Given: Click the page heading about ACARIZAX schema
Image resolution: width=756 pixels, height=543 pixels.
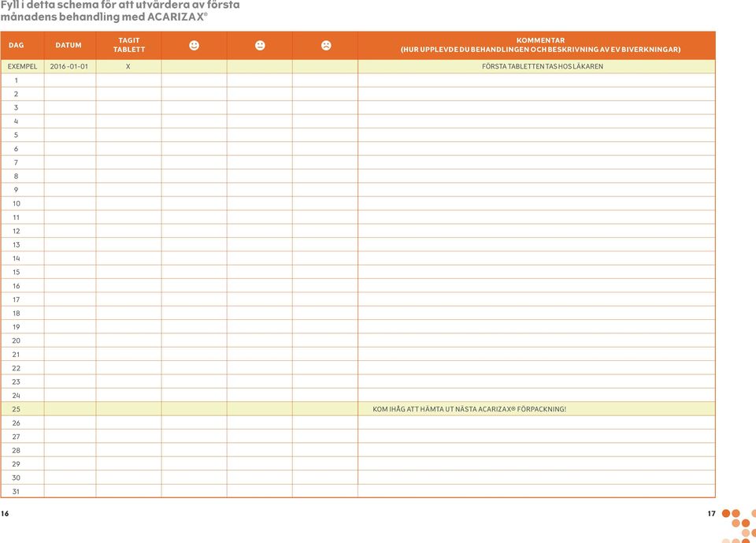Looking at the screenshot, I should [x=120, y=10].
